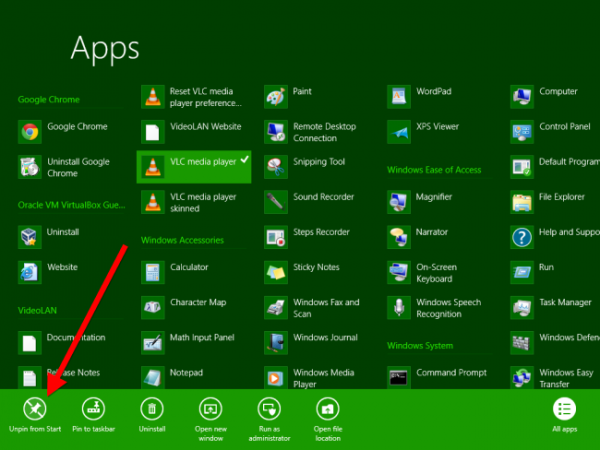Open the Notepad icon

pyautogui.click(x=153, y=378)
